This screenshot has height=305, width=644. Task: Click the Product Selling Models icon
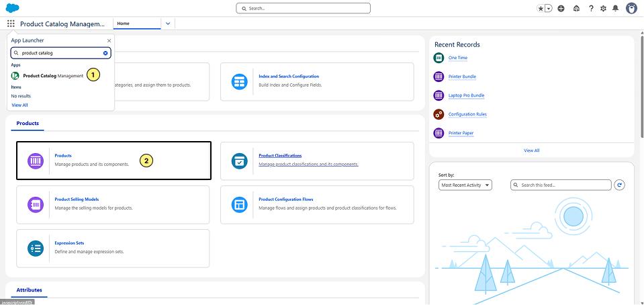pos(36,204)
